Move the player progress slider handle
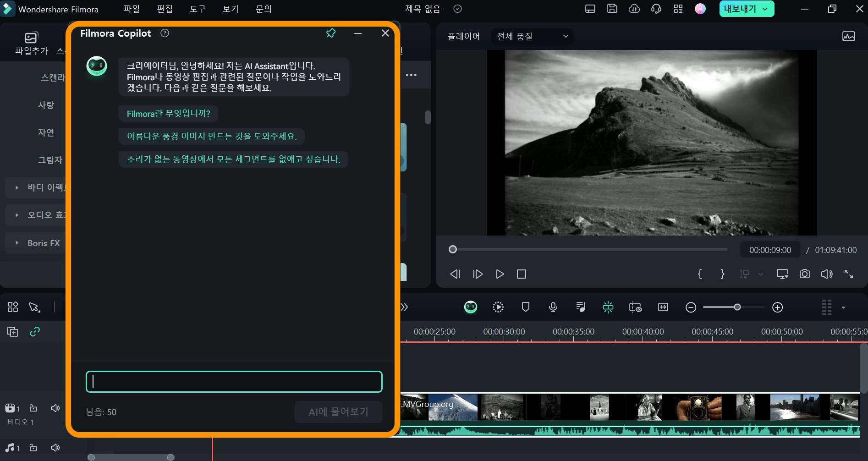This screenshot has height=461, width=868. point(453,249)
